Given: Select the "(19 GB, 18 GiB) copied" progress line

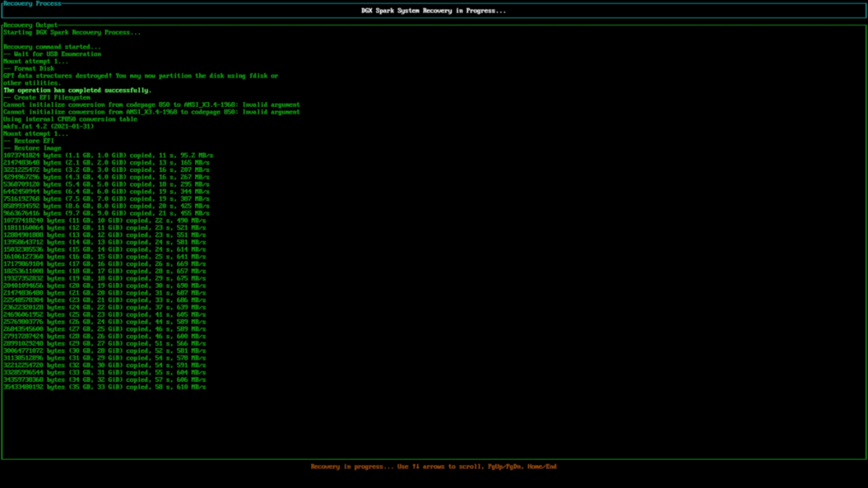Looking at the screenshot, I should [104, 278].
